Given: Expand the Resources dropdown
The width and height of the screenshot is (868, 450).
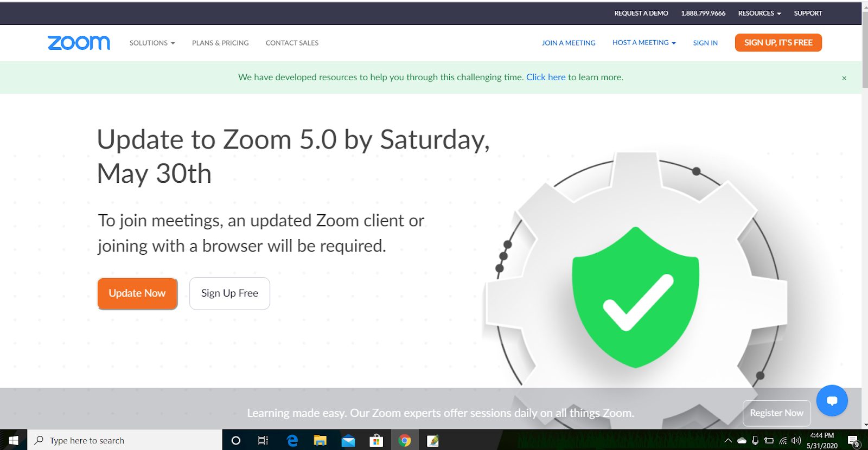Looking at the screenshot, I should [x=759, y=13].
